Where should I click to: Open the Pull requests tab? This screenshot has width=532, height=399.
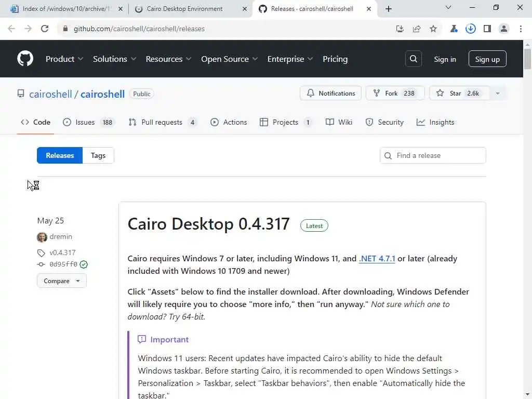163,122
